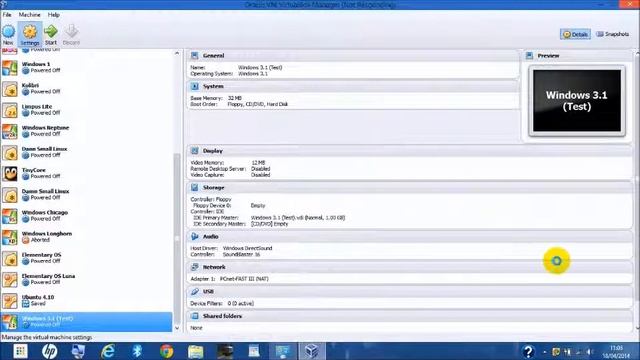Click the VM list scrollbar thumb
This screenshot has width=640, height=360.
click(x=177, y=239)
